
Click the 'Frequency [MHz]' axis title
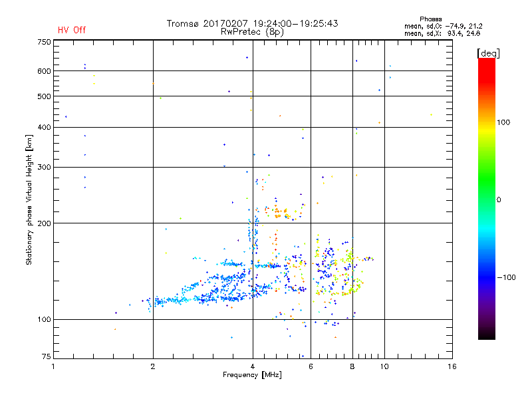click(252, 375)
